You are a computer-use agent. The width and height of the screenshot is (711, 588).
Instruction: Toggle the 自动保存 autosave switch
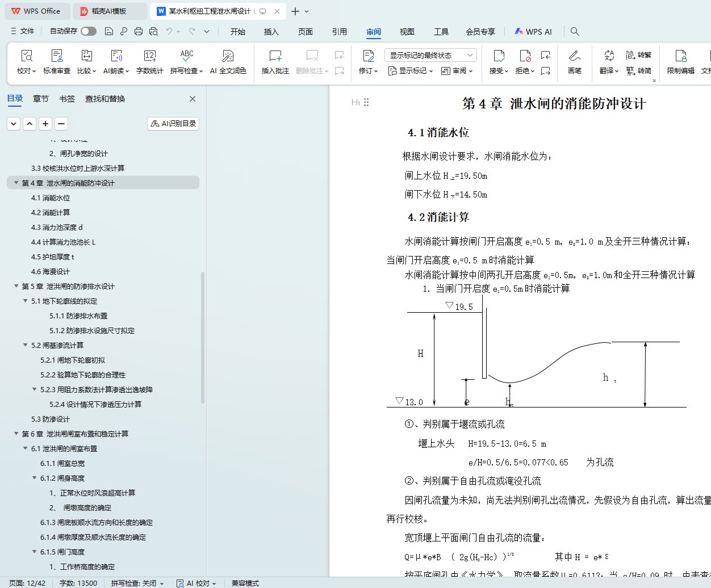pyautogui.click(x=88, y=31)
